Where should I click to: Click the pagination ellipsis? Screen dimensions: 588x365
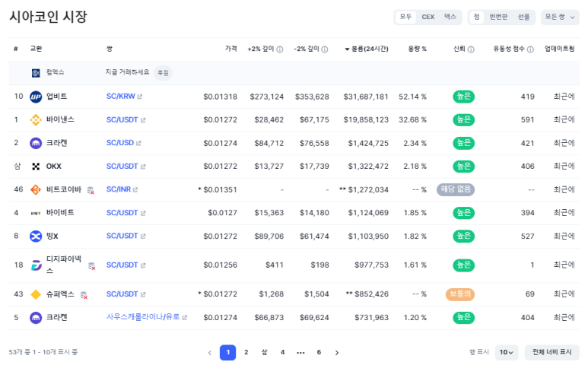[x=300, y=353]
